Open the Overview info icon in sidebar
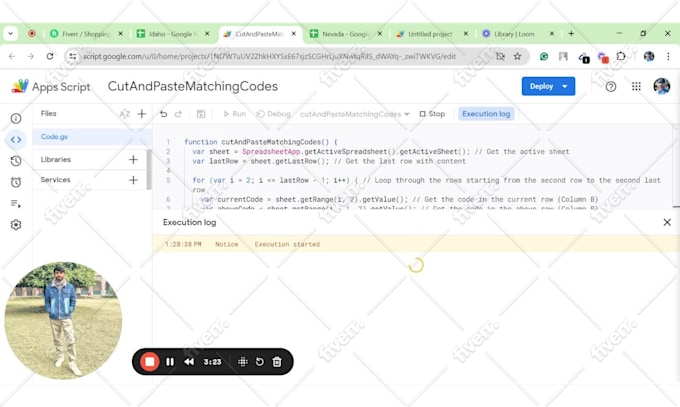Viewport: 680px width, 407px height. (x=16, y=118)
